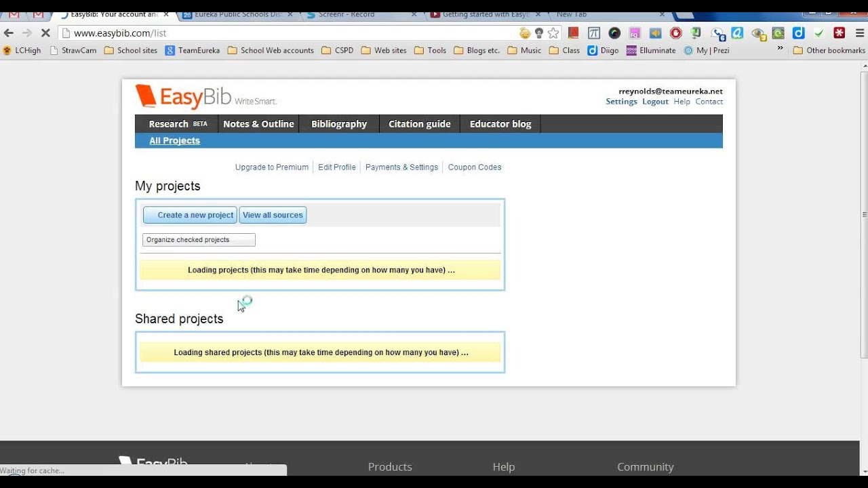
Task: Open the My | Prezi bookmark
Action: (x=707, y=50)
